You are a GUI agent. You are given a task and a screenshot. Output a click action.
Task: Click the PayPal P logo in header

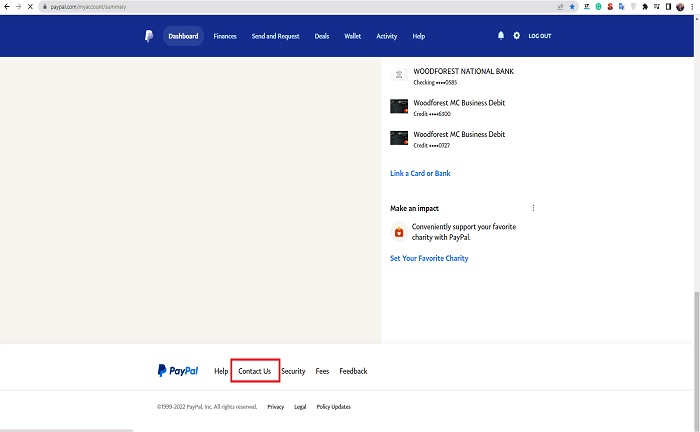point(149,36)
